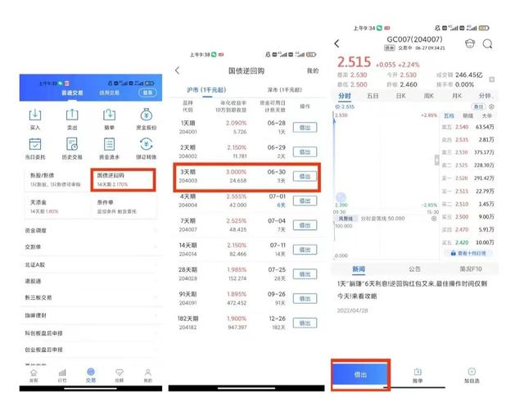Tap 借出 for the 28天期 204028 row
Screen dimensions: 524x420
(x=305, y=274)
